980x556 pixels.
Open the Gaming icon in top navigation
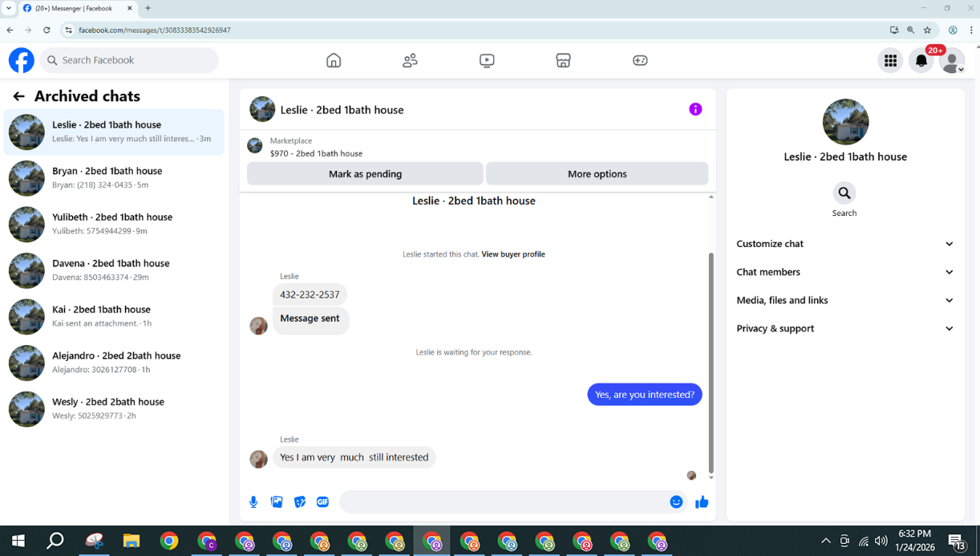640,60
